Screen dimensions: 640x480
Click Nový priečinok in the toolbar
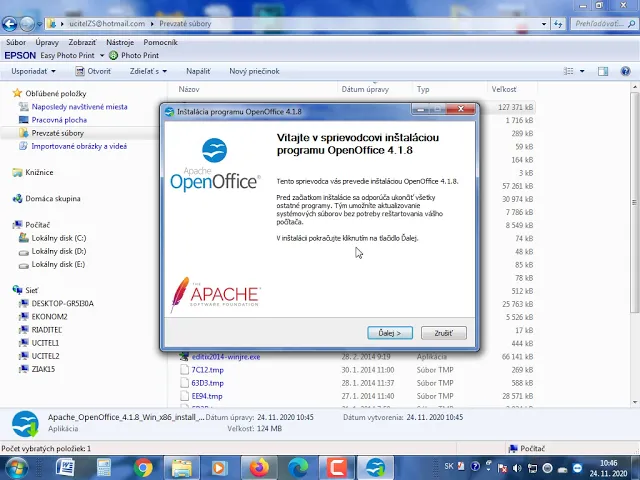click(x=254, y=71)
